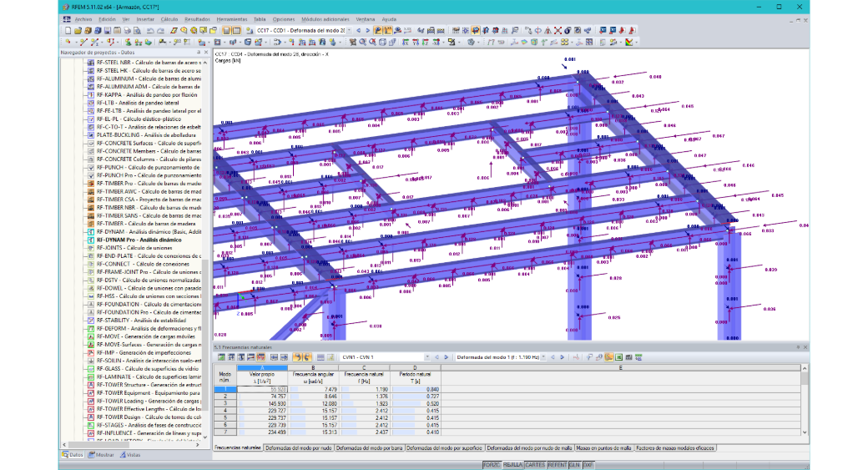This screenshot has width=868, height=470.
Task: Open the Ayuda menu
Action: [389, 19]
